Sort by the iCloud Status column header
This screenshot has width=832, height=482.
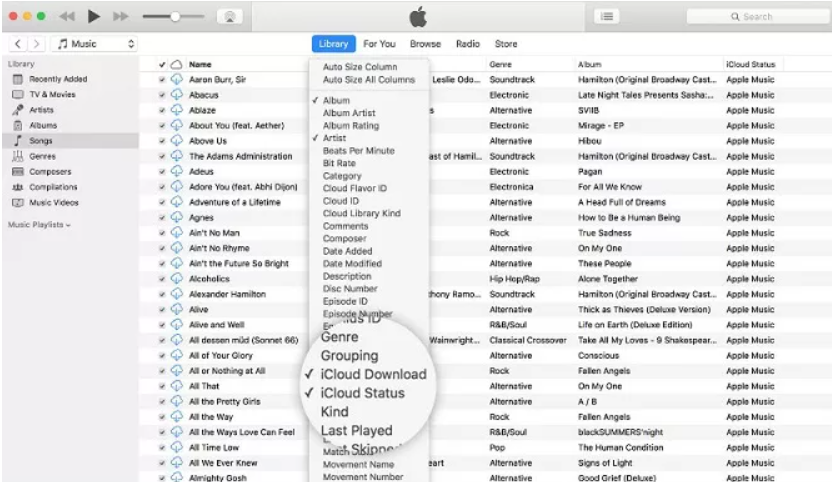[750, 64]
